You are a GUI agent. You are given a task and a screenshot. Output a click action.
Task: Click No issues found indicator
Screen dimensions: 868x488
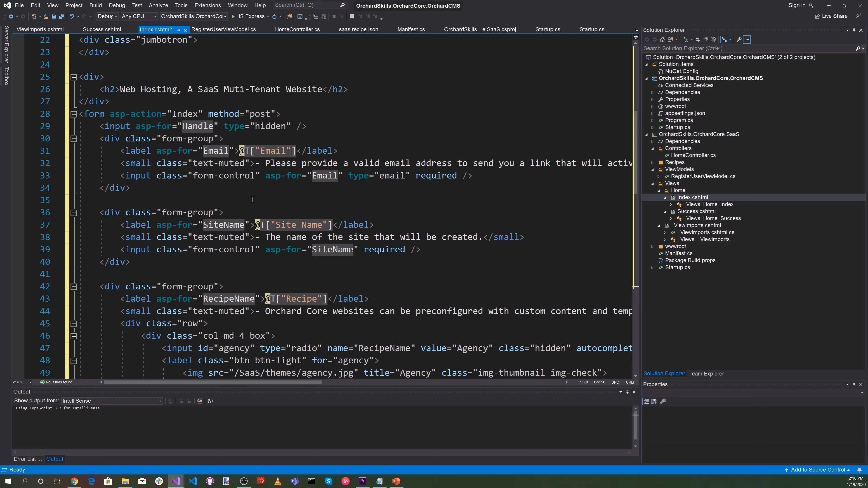[56, 382]
